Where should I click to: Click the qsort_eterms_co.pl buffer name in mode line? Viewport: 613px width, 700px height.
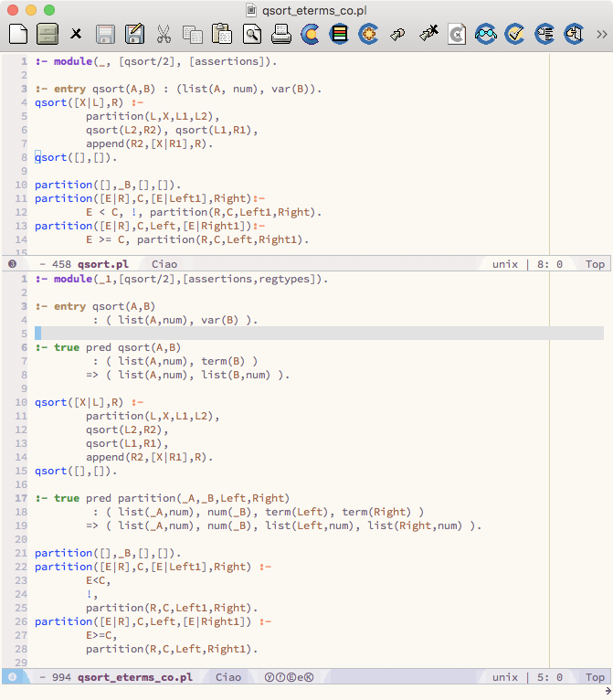(134, 677)
